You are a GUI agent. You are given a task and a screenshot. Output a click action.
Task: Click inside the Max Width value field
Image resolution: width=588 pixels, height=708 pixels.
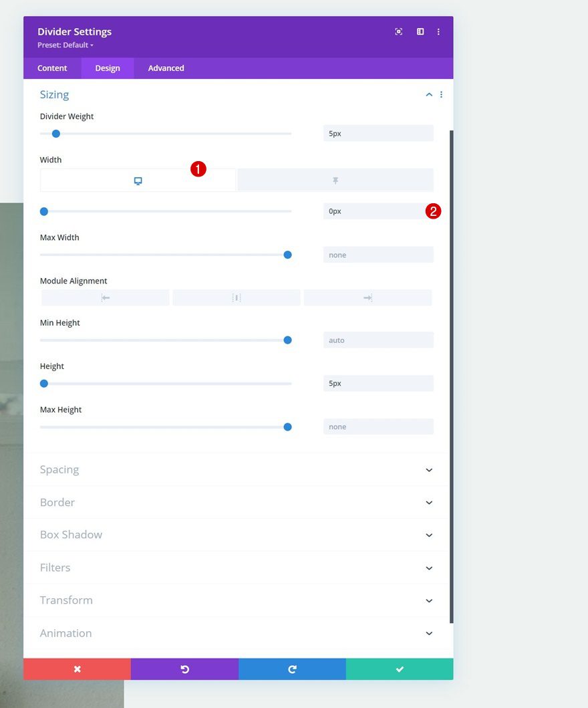pos(378,255)
